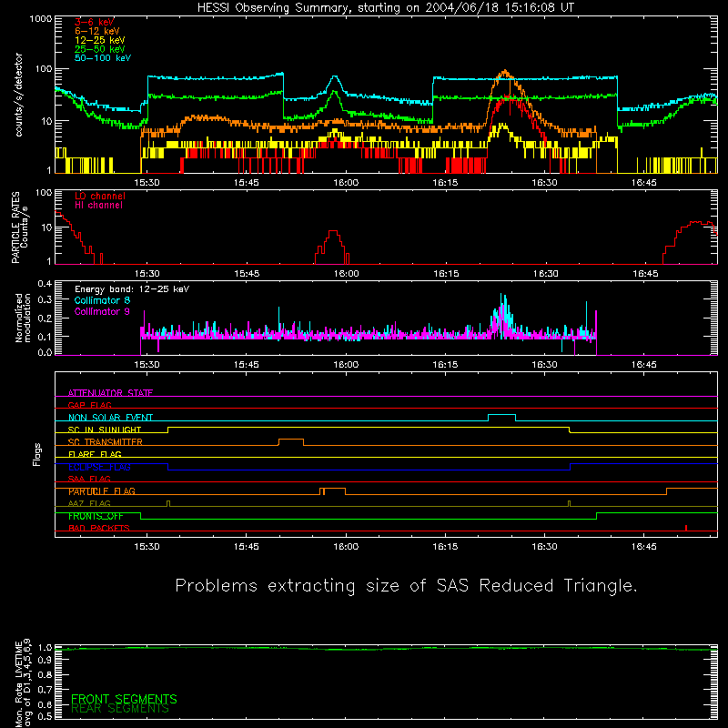Select the 50-100 keV legend label
The width and height of the screenshot is (728, 728).
(x=103, y=58)
